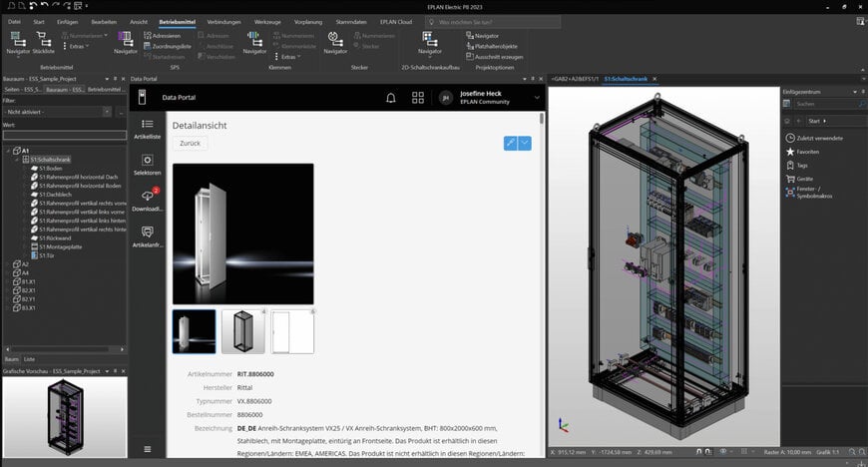
Task: Pin the Grafische Vorschau panel
Action: [x=115, y=371]
